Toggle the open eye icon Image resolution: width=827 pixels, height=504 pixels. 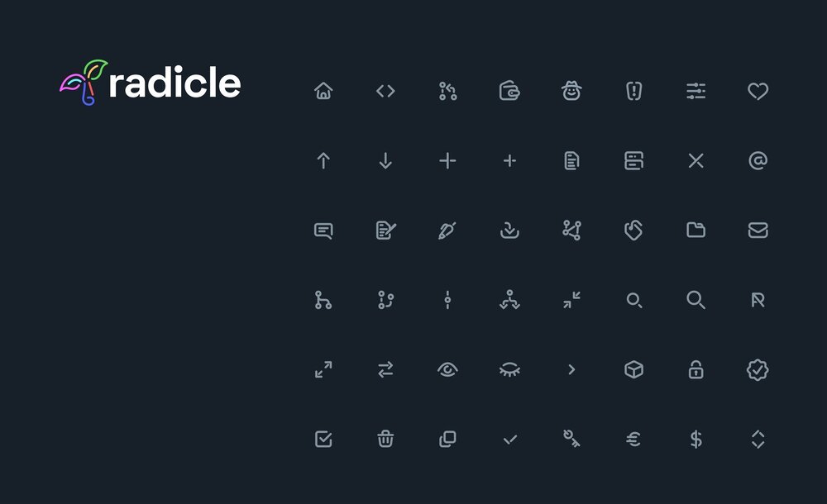click(447, 370)
